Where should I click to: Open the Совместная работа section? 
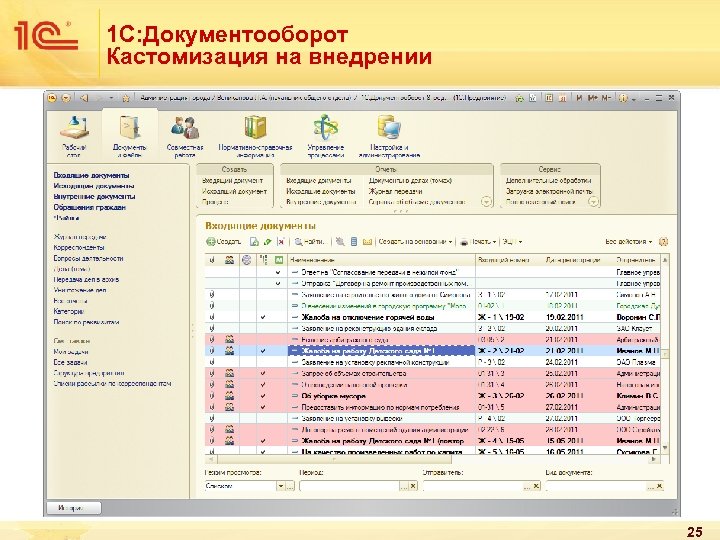pyautogui.click(x=185, y=134)
